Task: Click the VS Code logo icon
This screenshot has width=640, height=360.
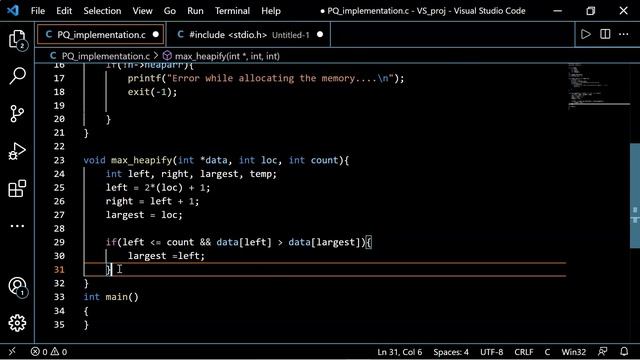Action: [x=13, y=10]
